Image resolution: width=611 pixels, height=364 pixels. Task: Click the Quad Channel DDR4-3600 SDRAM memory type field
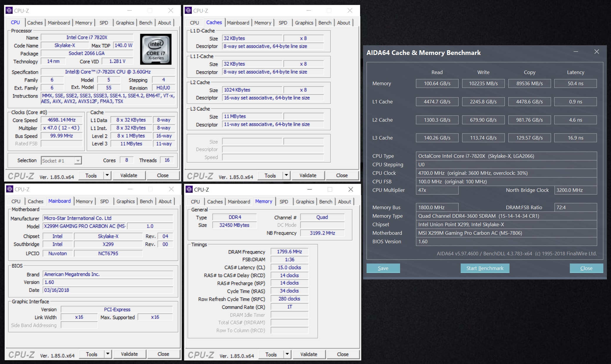coord(506,216)
